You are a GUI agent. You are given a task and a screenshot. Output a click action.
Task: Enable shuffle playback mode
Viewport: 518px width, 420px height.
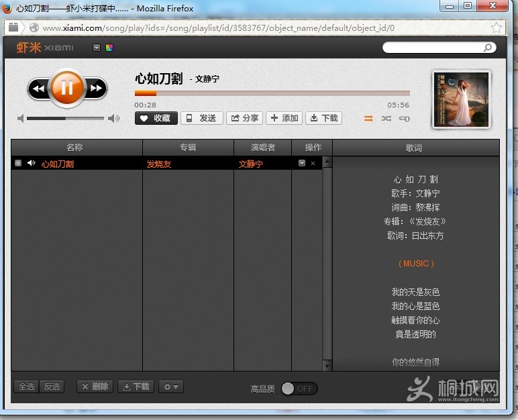pos(386,119)
